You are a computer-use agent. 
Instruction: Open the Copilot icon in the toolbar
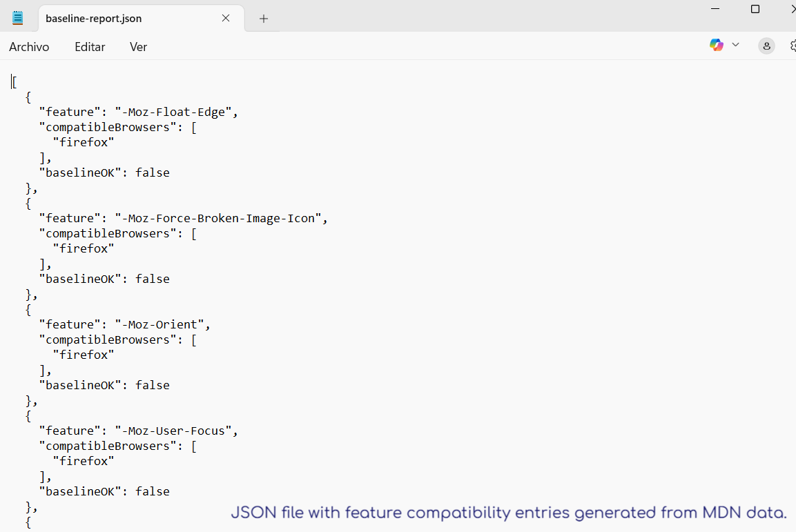coord(717,45)
